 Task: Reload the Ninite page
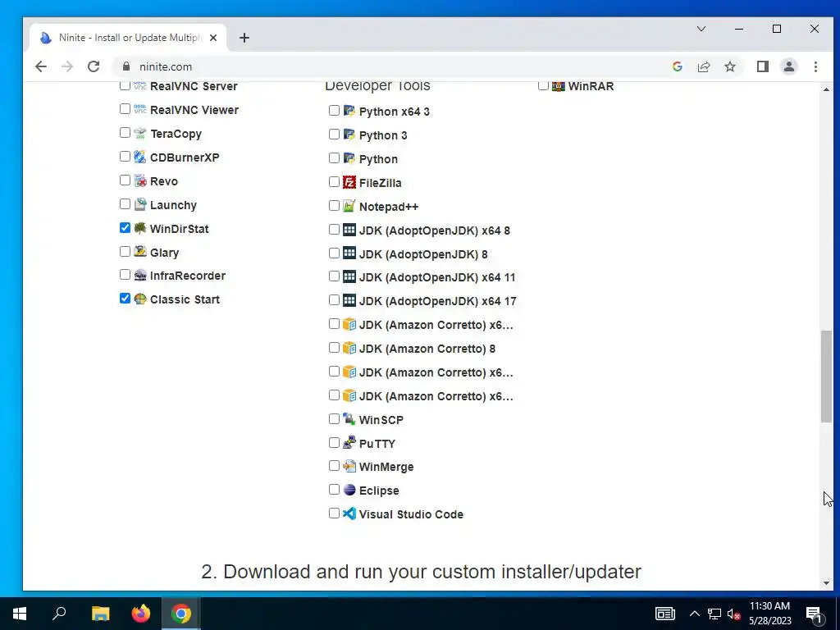[x=94, y=66]
